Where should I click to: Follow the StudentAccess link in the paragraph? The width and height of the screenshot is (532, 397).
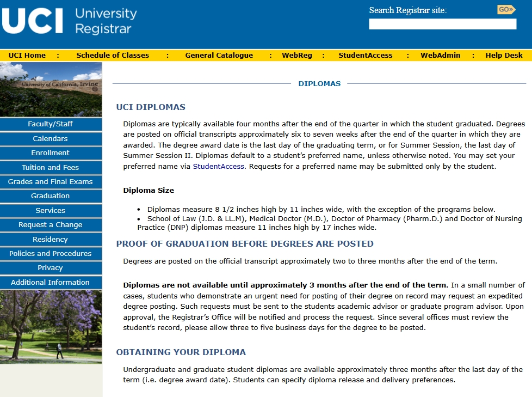tap(219, 167)
